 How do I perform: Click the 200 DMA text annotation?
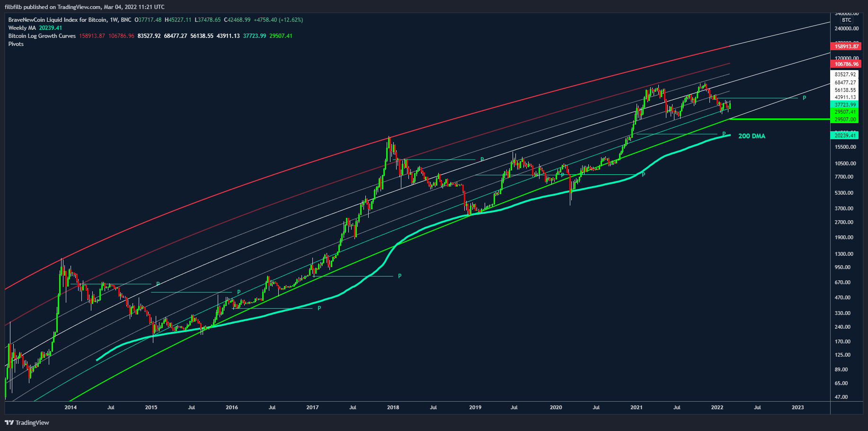click(752, 136)
